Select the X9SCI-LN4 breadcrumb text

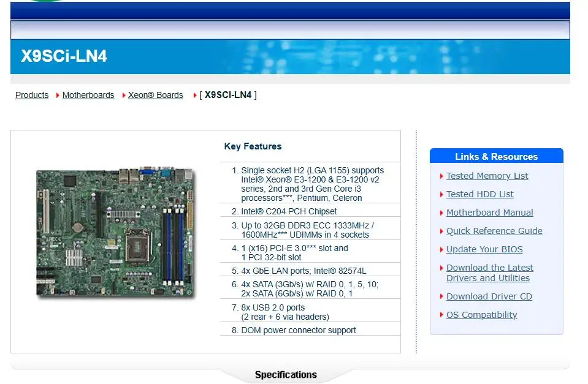coord(228,95)
